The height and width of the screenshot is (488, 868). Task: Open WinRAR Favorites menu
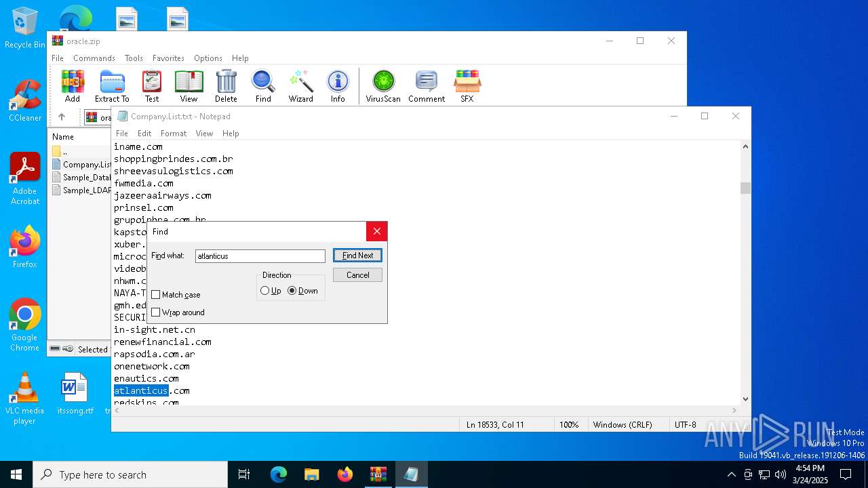(168, 58)
